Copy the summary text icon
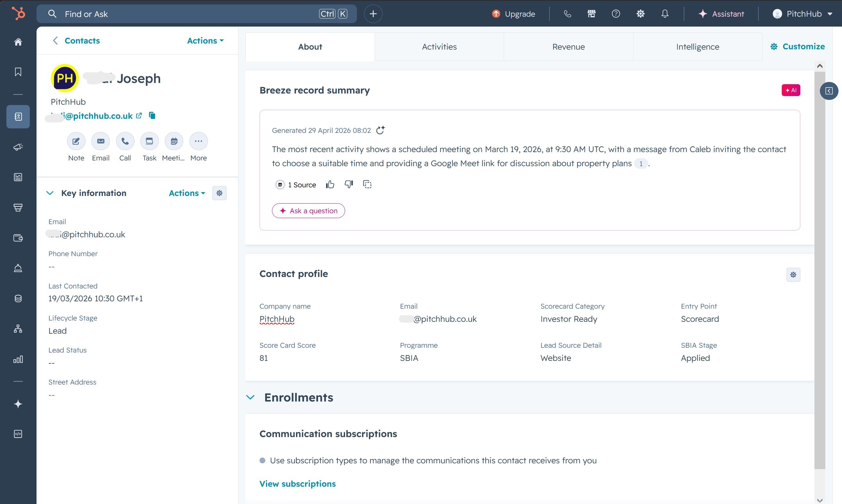Viewport: 842px width, 504px height. pos(367,184)
